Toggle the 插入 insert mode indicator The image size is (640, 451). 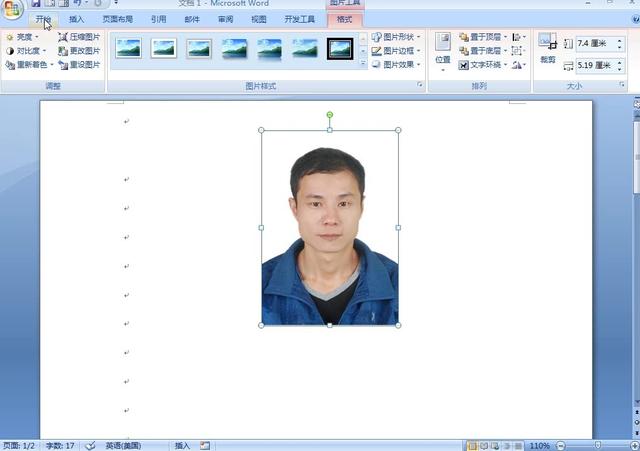point(182,446)
